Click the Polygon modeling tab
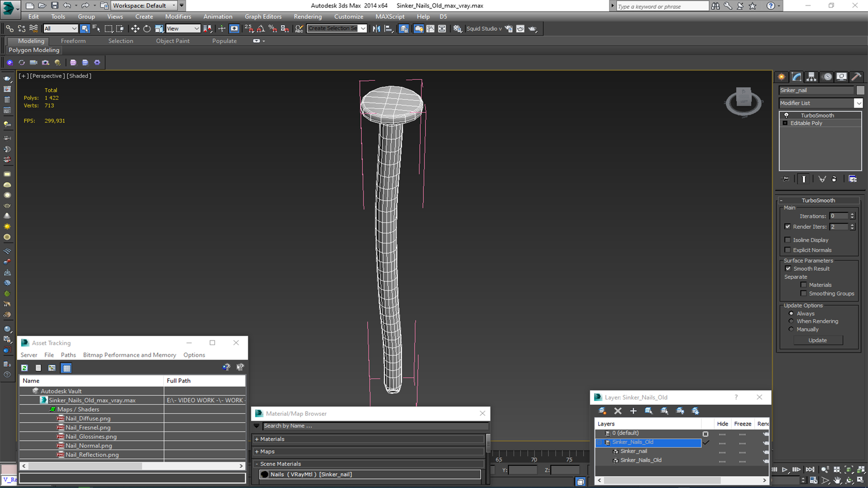 pyautogui.click(x=34, y=49)
